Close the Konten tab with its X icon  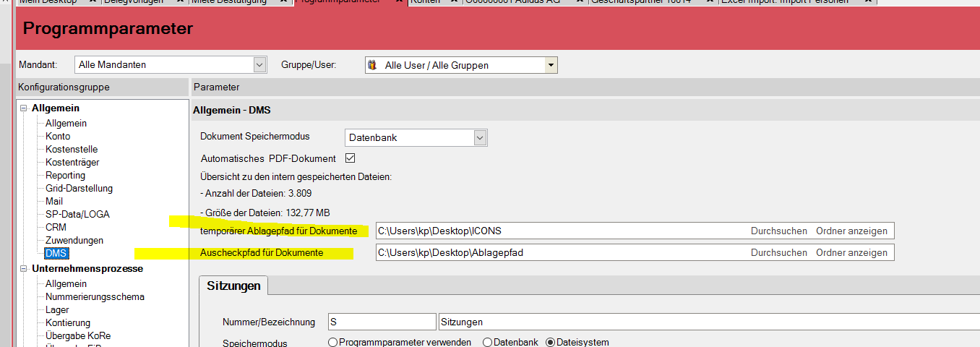tap(453, 1)
